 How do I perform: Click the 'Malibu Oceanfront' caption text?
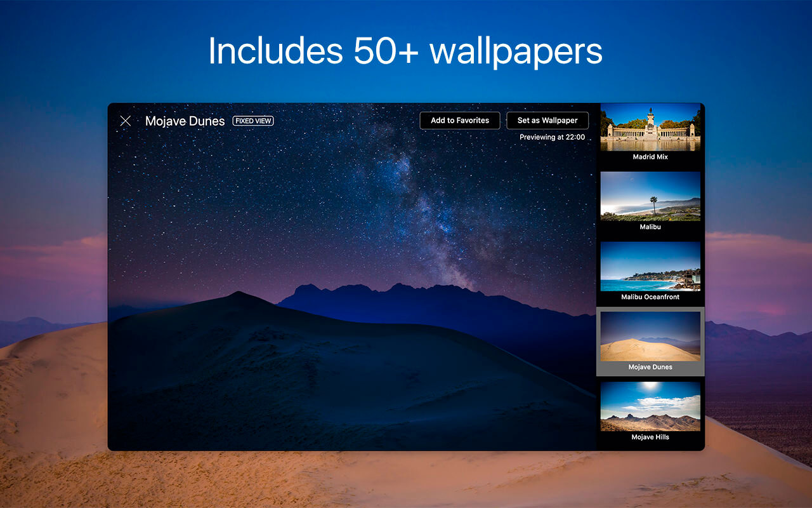click(x=650, y=297)
